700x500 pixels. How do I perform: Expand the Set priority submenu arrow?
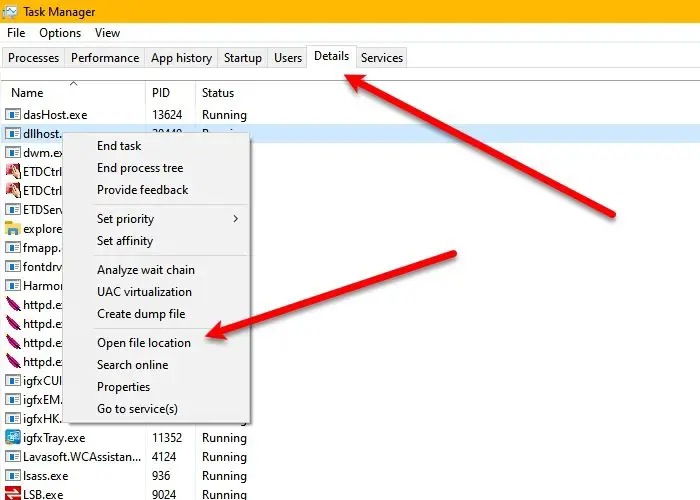point(235,219)
